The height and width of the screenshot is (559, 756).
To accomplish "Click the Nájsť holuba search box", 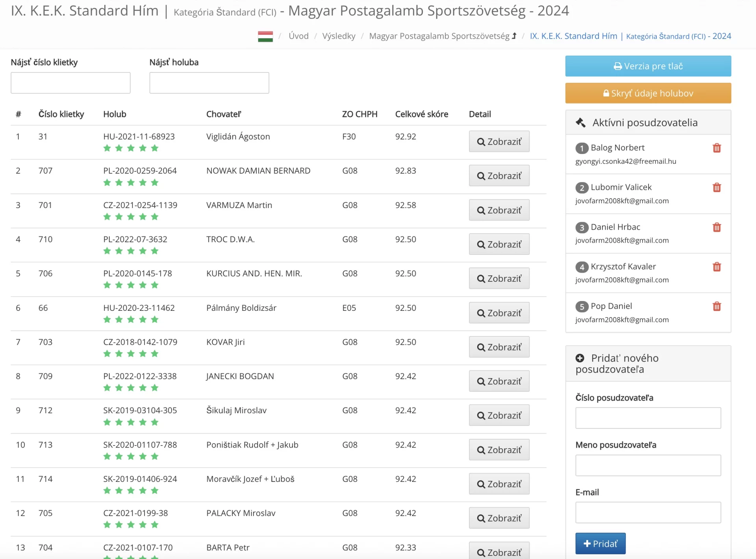I will pyautogui.click(x=209, y=83).
